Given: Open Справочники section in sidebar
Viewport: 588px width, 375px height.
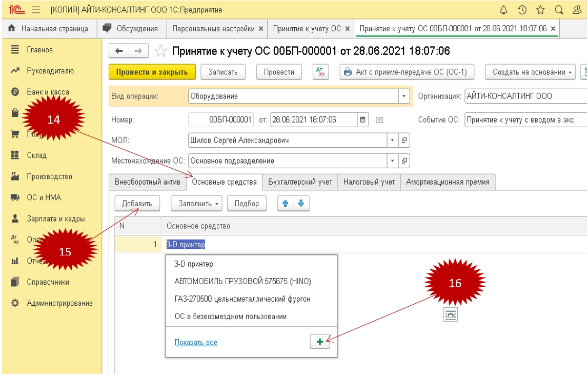Looking at the screenshot, I should pos(48,282).
